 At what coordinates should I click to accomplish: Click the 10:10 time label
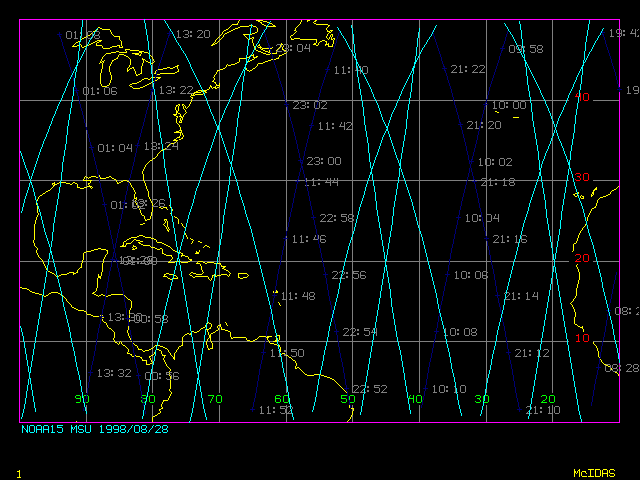[449, 389]
